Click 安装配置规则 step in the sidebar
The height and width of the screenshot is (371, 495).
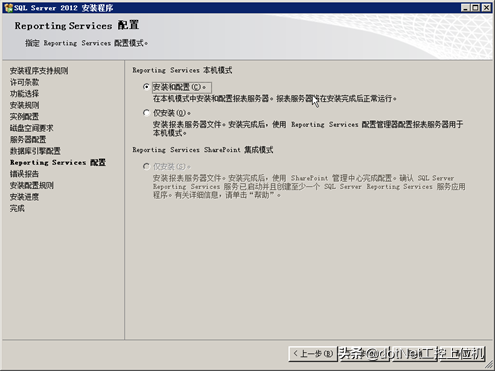pyautogui.click(x=32, y=185)
